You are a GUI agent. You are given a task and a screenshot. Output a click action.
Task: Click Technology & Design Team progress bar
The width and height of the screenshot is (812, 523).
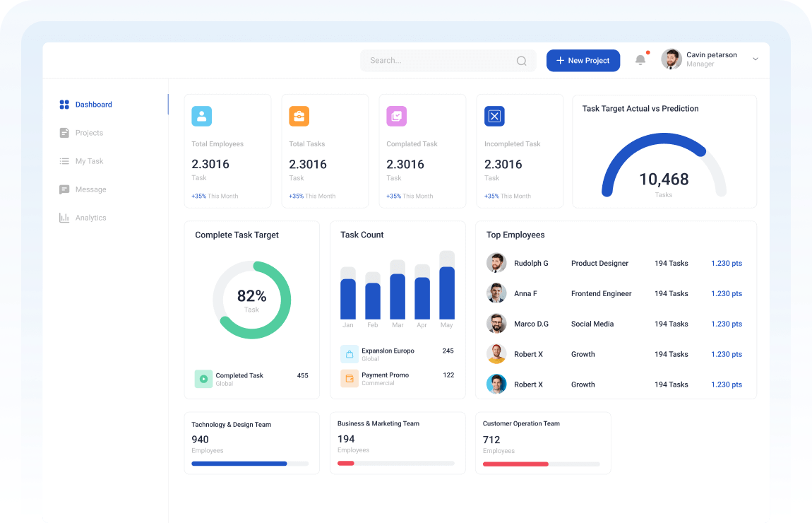[x=250, y=464]
